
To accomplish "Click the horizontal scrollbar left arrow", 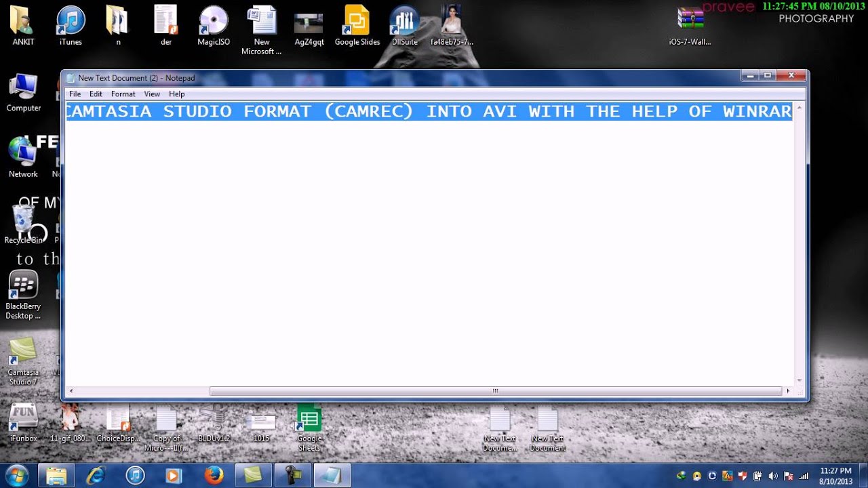I will pyautogui.click(x=71, y=391).
